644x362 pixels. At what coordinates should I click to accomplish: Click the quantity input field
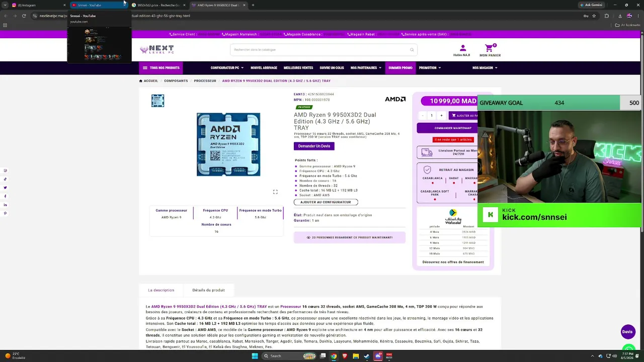click(432, 116)
